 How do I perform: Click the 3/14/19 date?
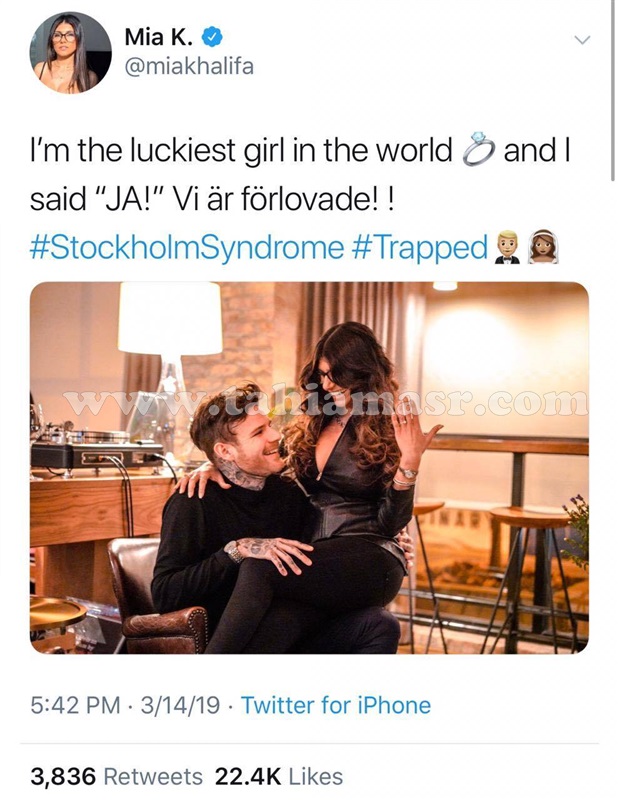tap(180, 706)
